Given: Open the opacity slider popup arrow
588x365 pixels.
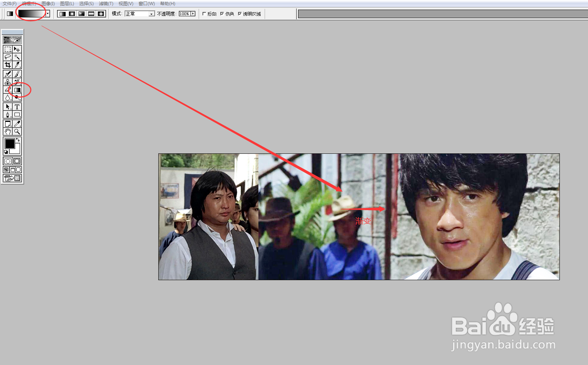Looking at the screenshot, I should pyautogui.click(x=193, y=14).
